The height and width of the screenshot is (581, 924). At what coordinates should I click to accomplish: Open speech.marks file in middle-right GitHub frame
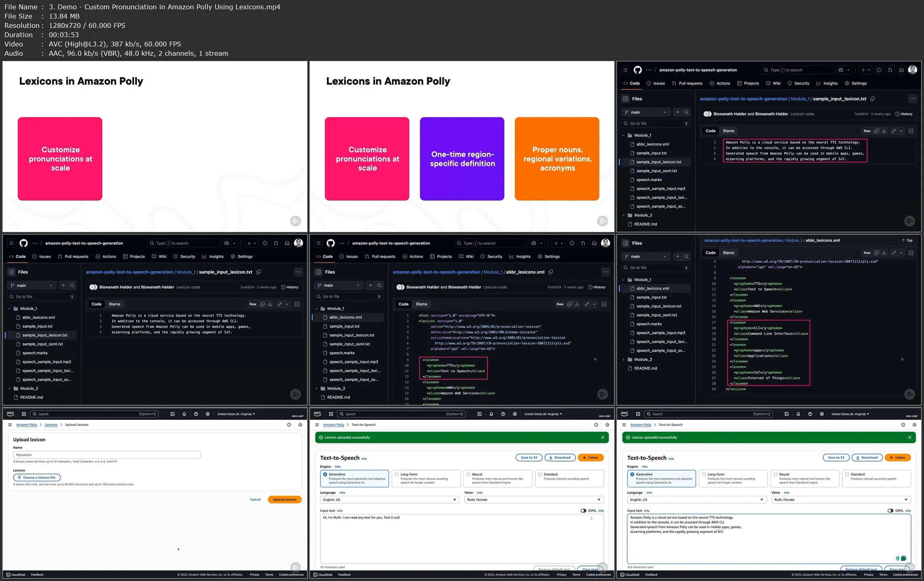(x=649, y=324)
